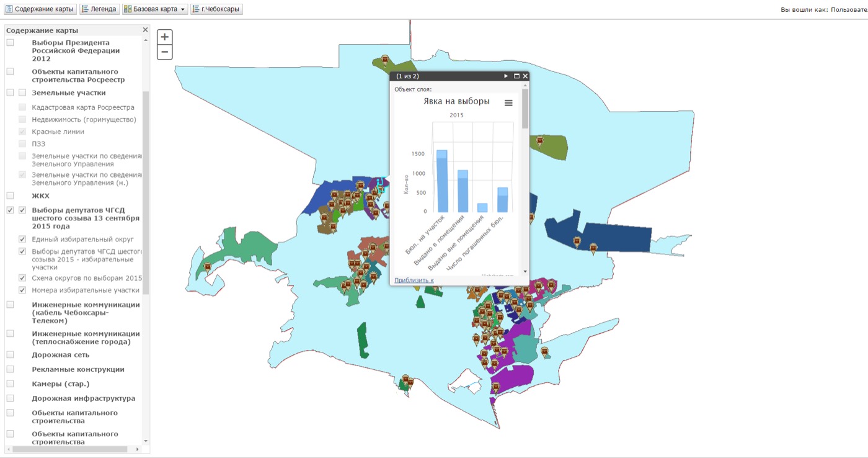Open the Легенда toolbar button
The width and height of the screenshot is (868, 458).
tap(99, 9)
